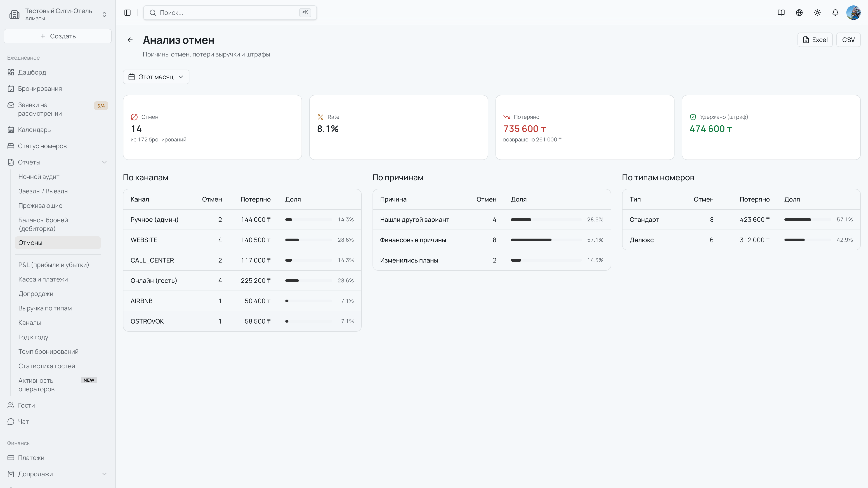Image resolution: width=868 pixels, height=488 pixels.
Task: Export the report as CSV
Action: pyautogui.click(x=848, y=40)
